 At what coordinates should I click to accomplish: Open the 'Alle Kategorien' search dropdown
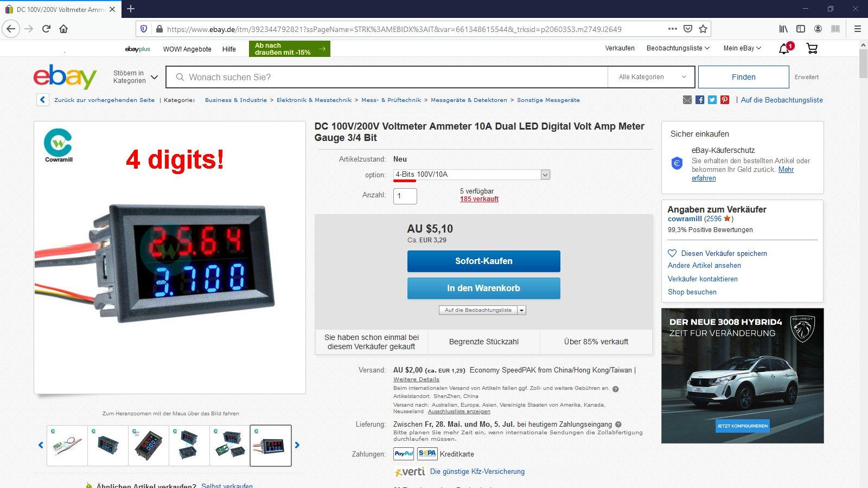[653, 77]
